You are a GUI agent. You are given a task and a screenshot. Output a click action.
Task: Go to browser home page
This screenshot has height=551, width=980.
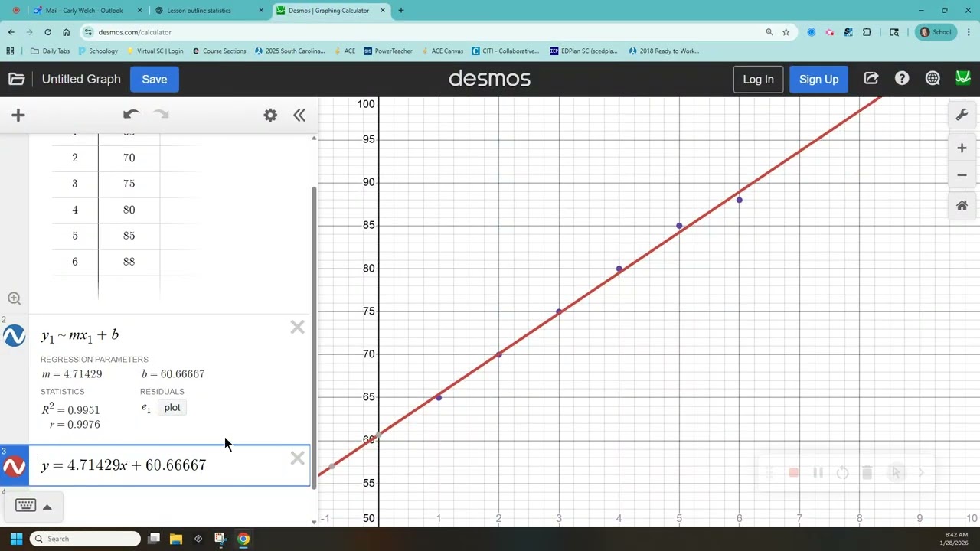pos(66,32)
